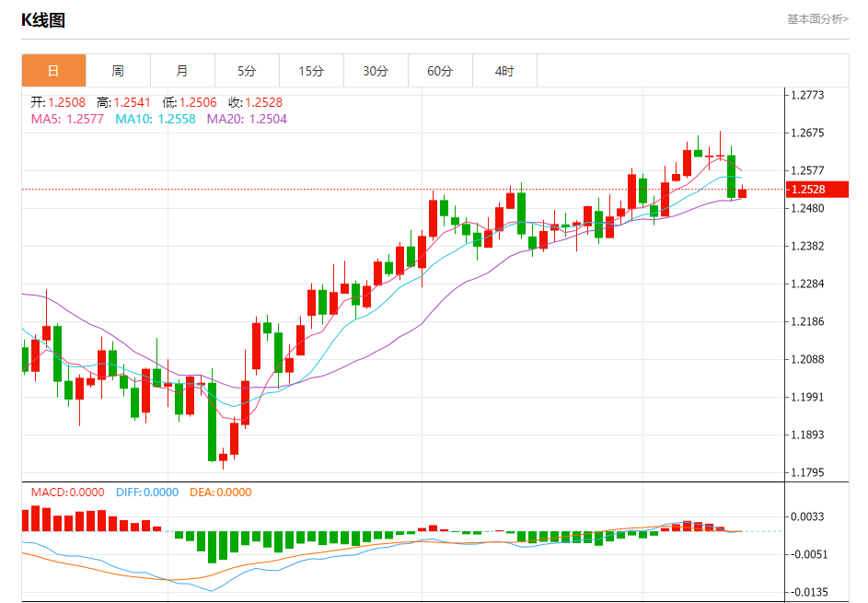Click the 1.1893 price axis label
Screen dimensions: 868x603
(807, 435)
